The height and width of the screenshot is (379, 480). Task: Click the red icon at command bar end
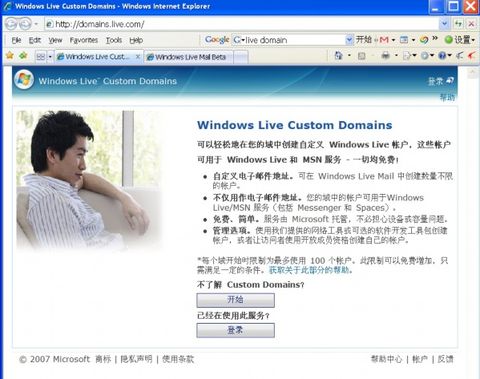(471, 56)
